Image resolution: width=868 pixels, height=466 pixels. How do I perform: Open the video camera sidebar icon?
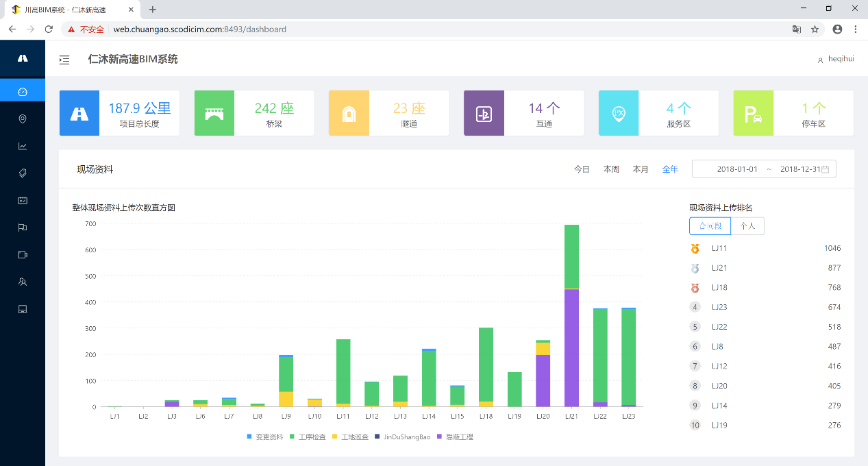(23, 254)
